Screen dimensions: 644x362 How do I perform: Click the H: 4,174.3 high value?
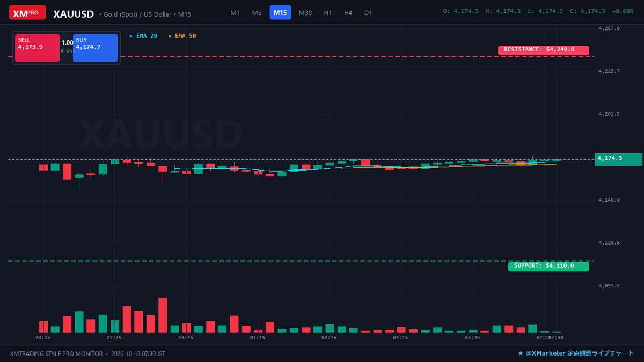[x=503, y=11]
